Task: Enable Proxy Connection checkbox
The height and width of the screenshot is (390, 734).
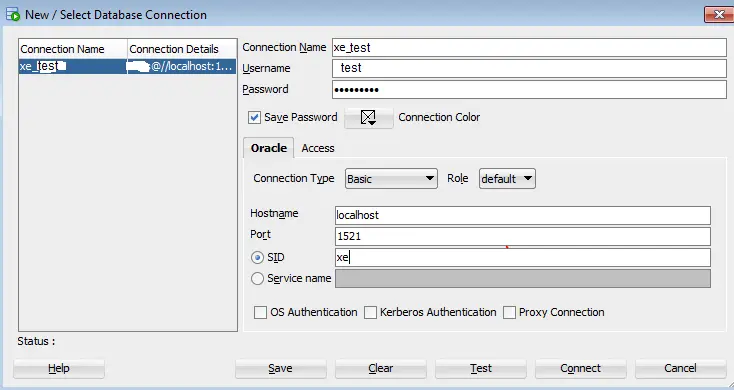Action: (509, 312)
